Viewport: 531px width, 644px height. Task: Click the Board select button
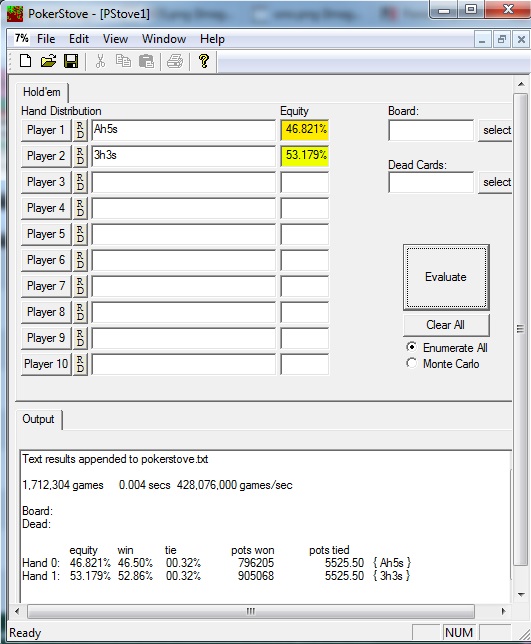click(496, 130)
